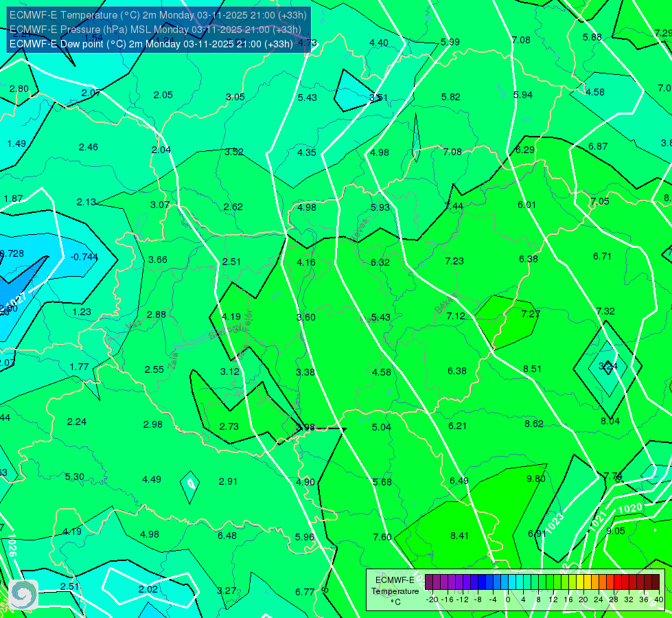Select the ECMWF-E Temperature 2m layer label
The width and height of the screenshot is (672, 618).
[158, 15]
